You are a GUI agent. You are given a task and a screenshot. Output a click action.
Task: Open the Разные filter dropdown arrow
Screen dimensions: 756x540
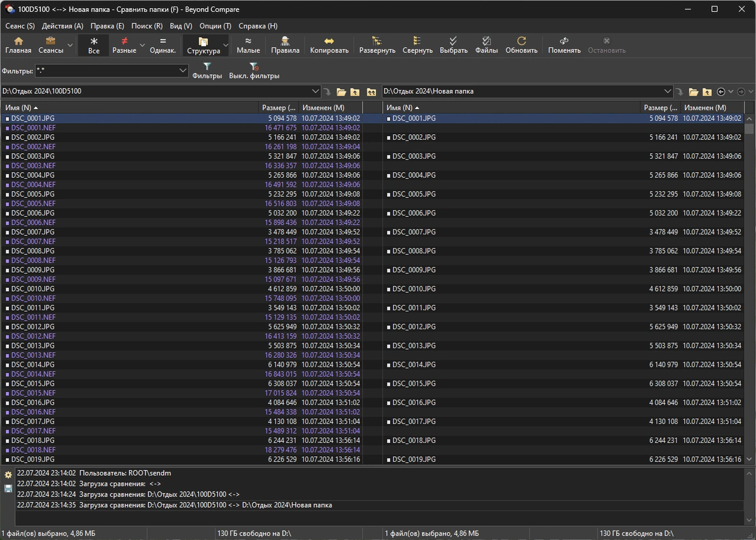pyautogui.click(x=142, y=45)
